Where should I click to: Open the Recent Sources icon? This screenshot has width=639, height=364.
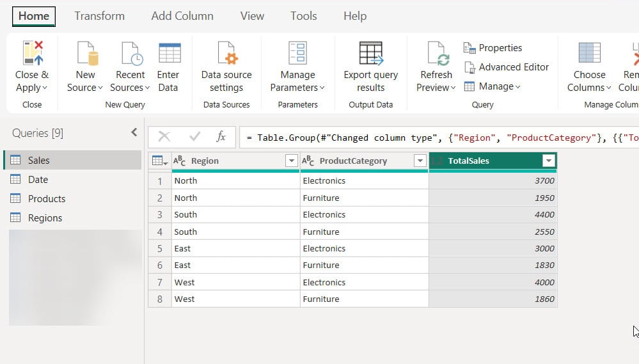[x=132, y=53]
